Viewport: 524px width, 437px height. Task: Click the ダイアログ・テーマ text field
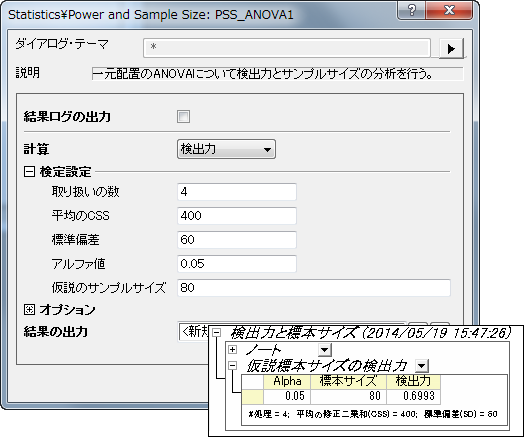tap(287, 48)
